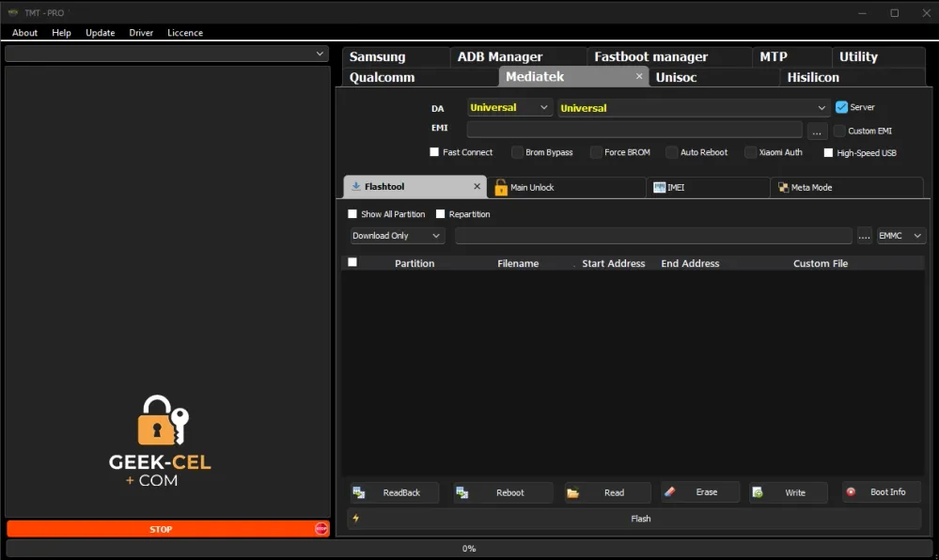The image size is (939, 560).
Task: Click the wide Flash button
Action: coord(634,519)
